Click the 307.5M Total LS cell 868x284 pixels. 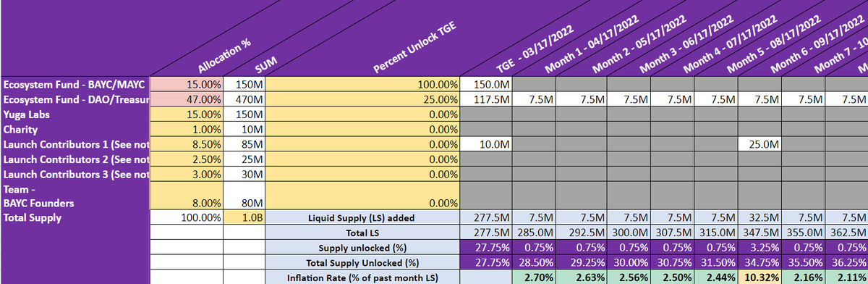pos(673,233)
